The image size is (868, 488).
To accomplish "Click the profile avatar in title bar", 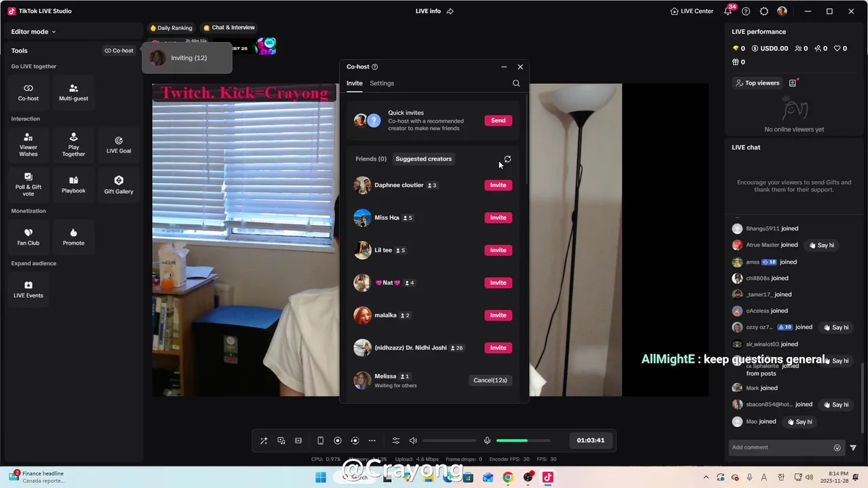I will pos(782,11).
